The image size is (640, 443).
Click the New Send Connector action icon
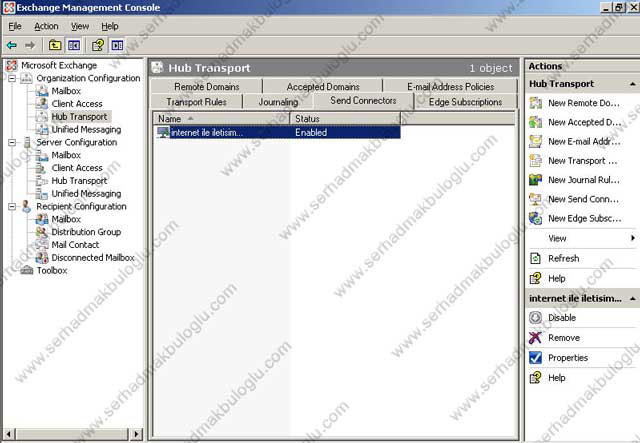coord(536,199)
